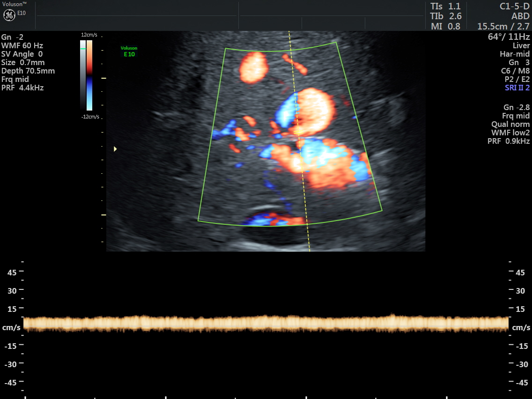Click the yellow focus-zone triangle marker
532x399 pixels.
pos(115,149)
